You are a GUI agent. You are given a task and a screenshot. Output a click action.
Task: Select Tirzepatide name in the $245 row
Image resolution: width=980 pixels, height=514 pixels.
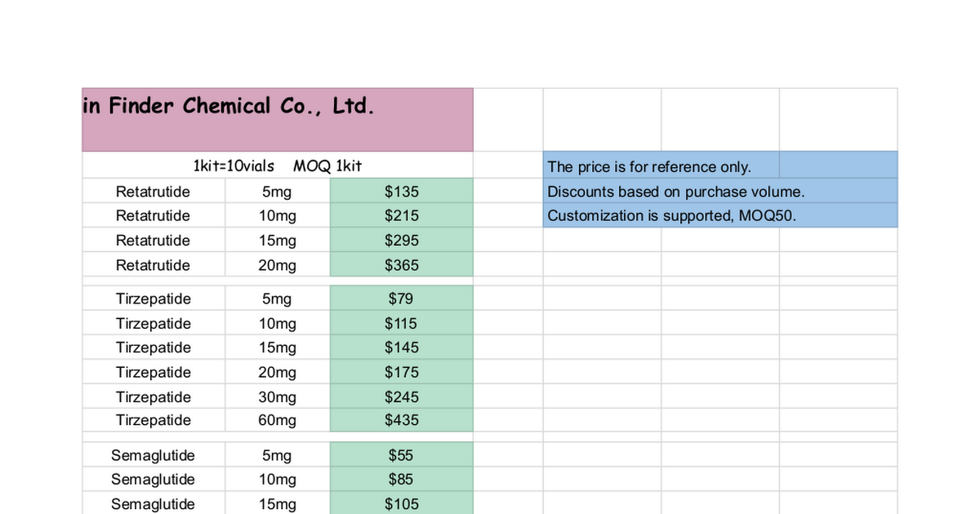(154, 397)
